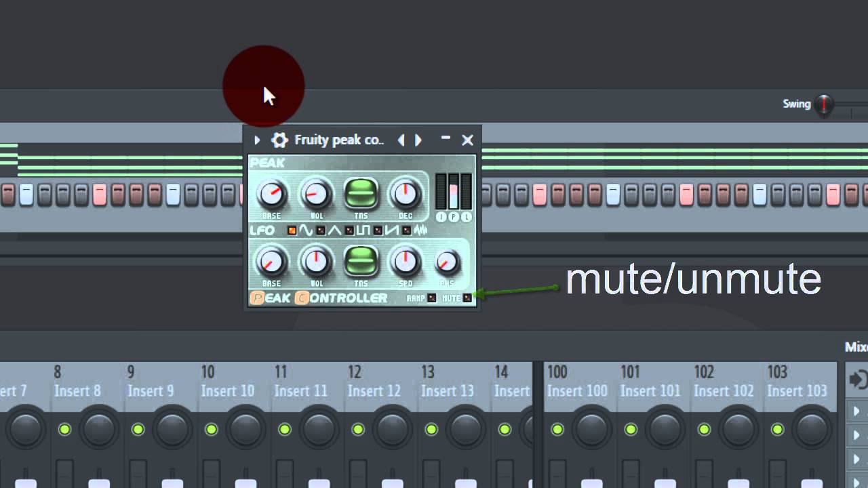This screenshot has height=488, width=868.
Task: Click the Insert 9 pan knob
Action: click(172, 429)
